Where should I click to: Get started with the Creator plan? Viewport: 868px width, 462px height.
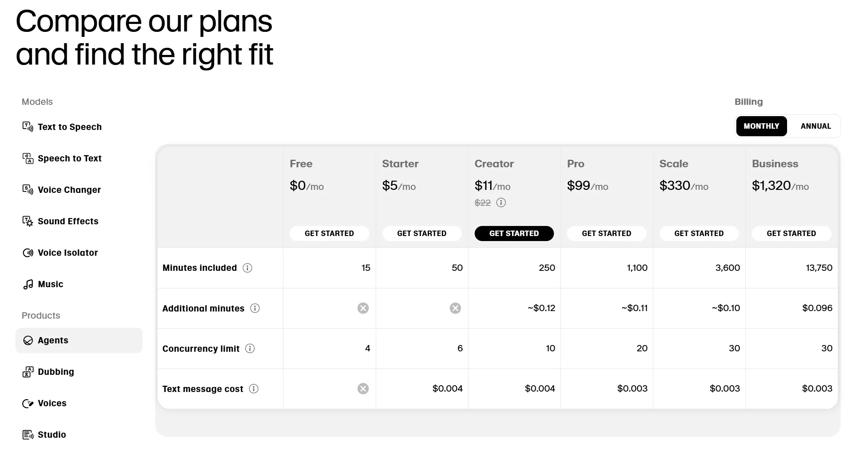[x=514, y=234]
